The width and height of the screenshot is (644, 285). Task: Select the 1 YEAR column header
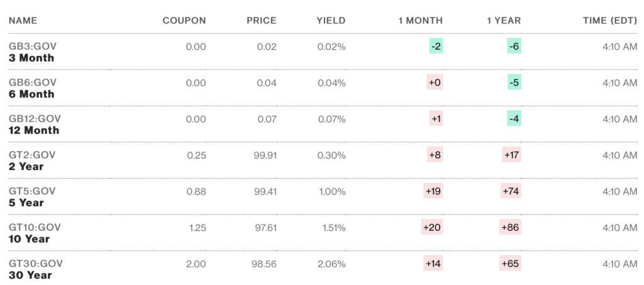click(504, 20)
